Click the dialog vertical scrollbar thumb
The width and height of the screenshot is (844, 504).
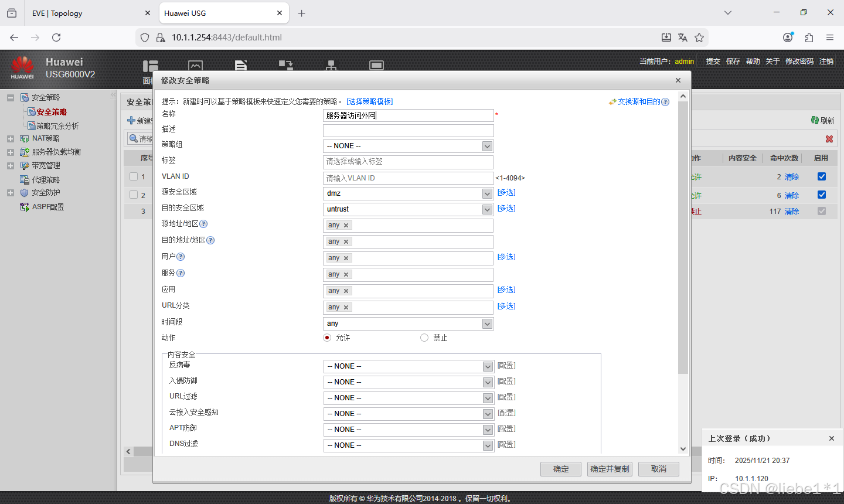click(683, 237)
